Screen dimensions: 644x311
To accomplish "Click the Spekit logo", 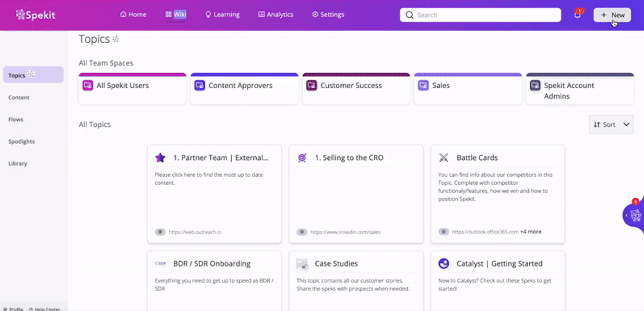I will [x=35, y=15].
